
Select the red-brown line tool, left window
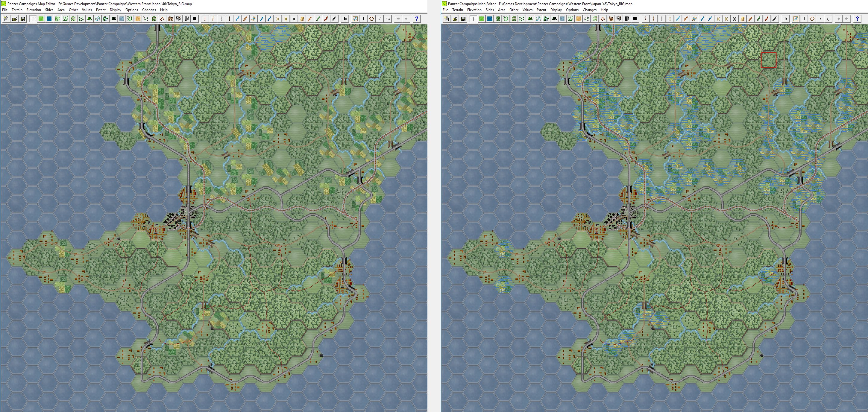326,19
